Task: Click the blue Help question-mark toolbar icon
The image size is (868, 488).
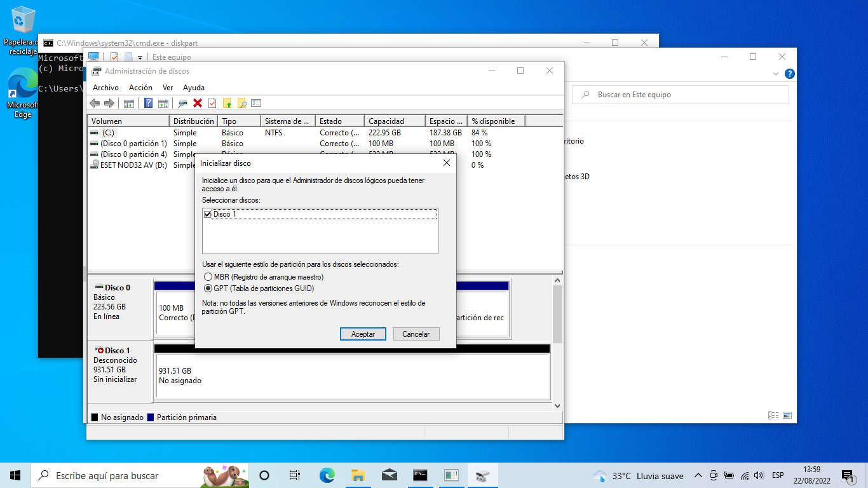Action: coord(148,103)
